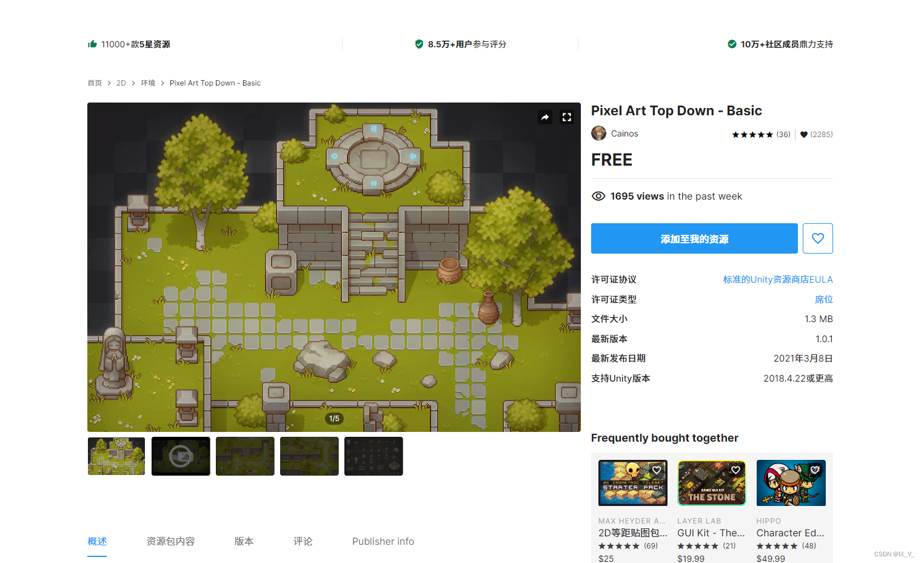Switch to the 版本 tab
Image resolution: width=924 pixels, height=563 pixels.
point(244,541)
